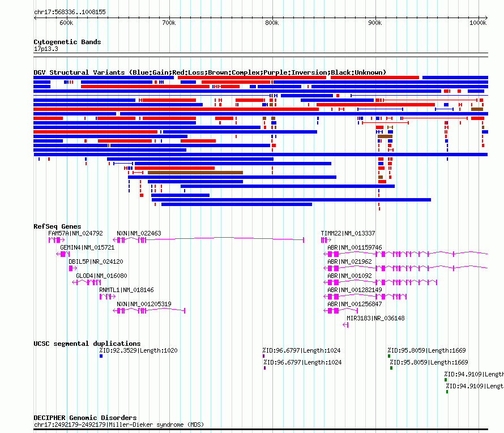Click the Cytogenetic Bands track title
The height and width of the screenshot is (433, 504).
pyautogui.click(x=67, y=42)
